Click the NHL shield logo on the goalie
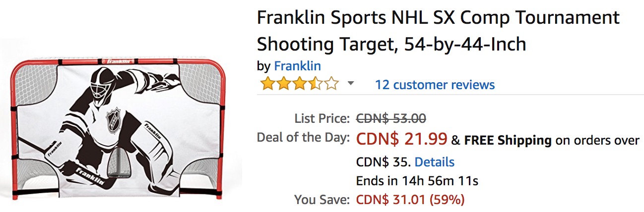Screen dimensions: 644x212 tap(114, 119)
